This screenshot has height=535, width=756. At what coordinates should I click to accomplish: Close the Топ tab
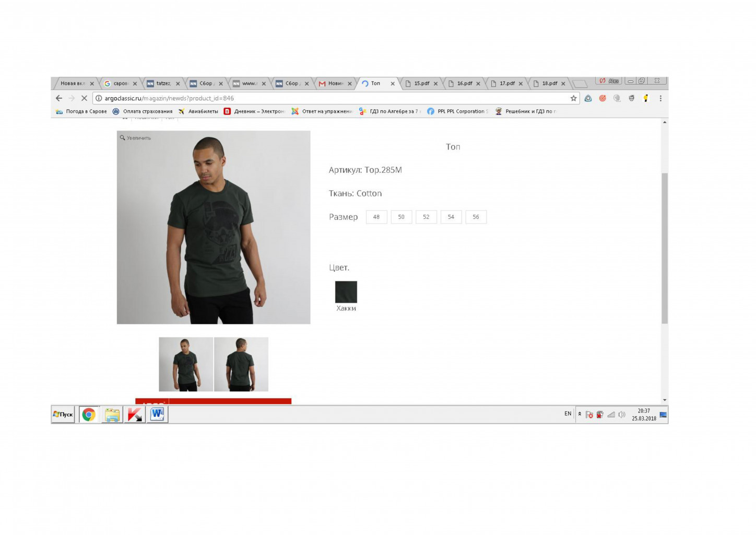point(393,84)
